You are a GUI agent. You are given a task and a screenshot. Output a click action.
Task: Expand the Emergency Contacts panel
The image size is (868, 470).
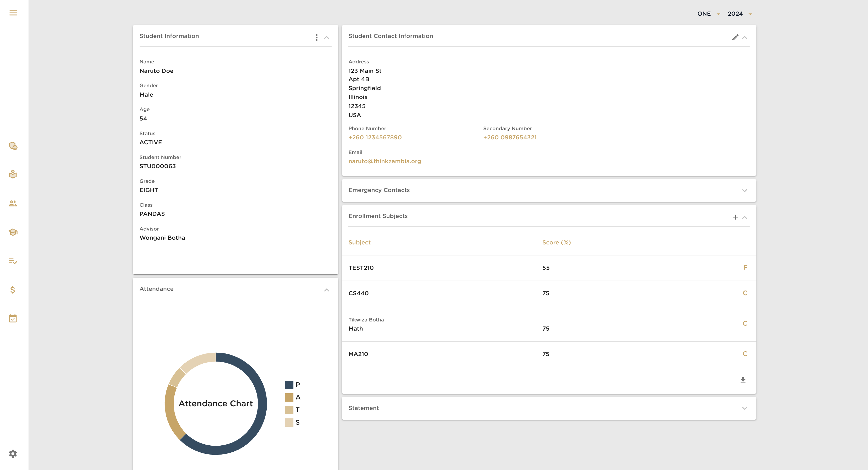745,190
